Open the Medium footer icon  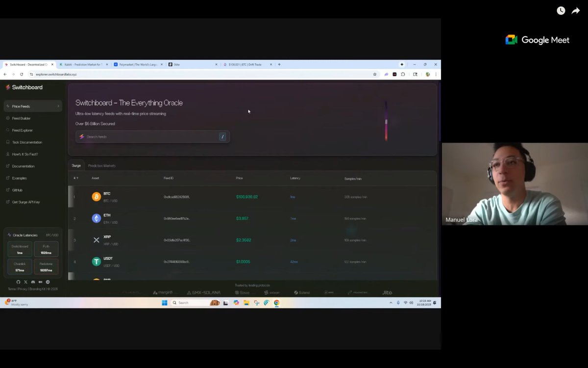click(x=40, y=282)
